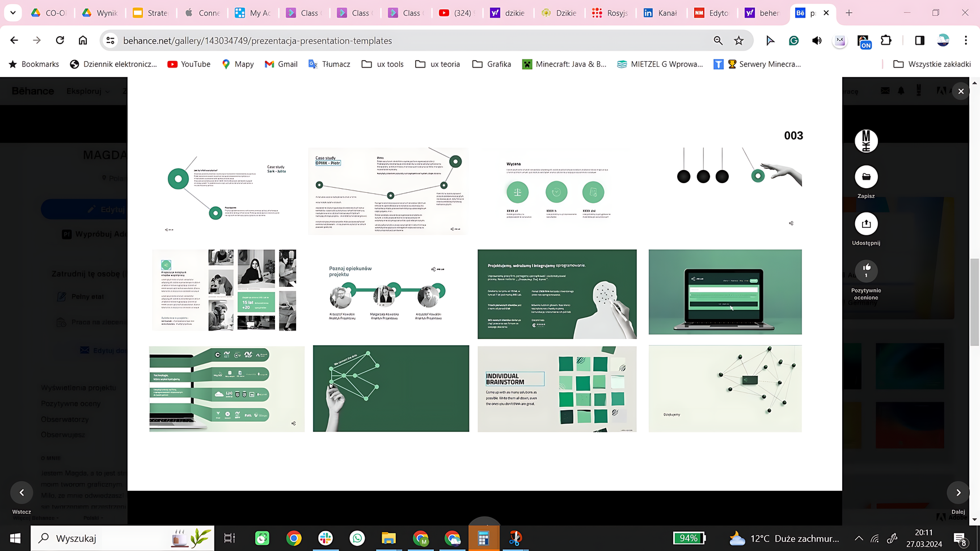Click the Wyszukaj taskbar search box

[x=122, y=538]
